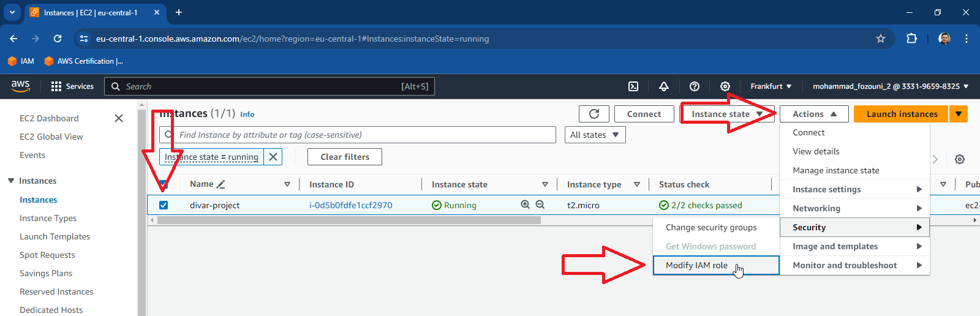The height and width of the screenshot is (316, 980).
Task: Open the Chrome profile avatar
Action: 944,39
